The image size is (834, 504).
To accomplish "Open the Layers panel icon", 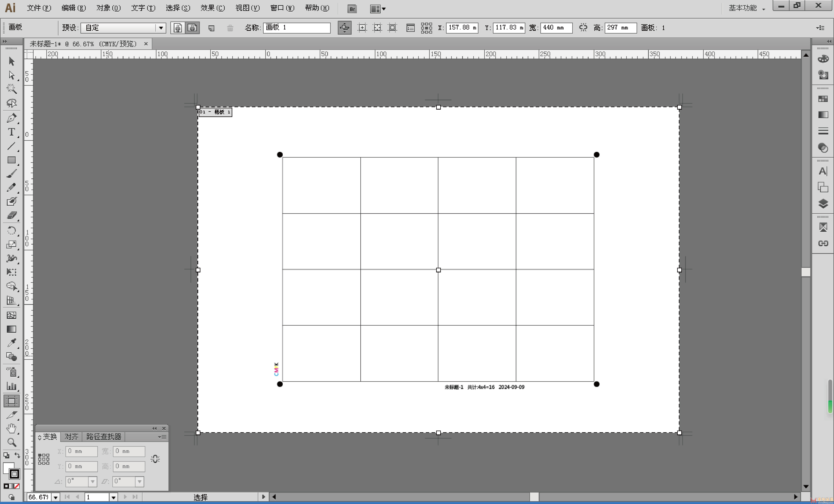I will coord(823,203).
